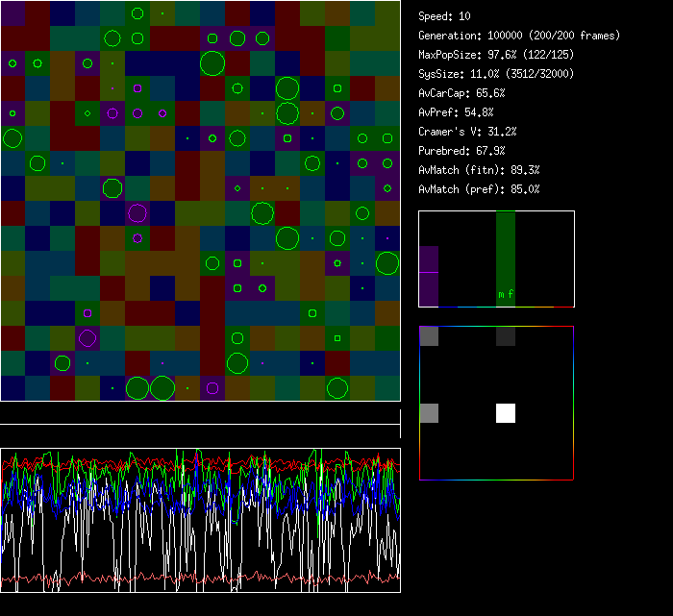Select the Purebred percentage line

click(461, 151)
